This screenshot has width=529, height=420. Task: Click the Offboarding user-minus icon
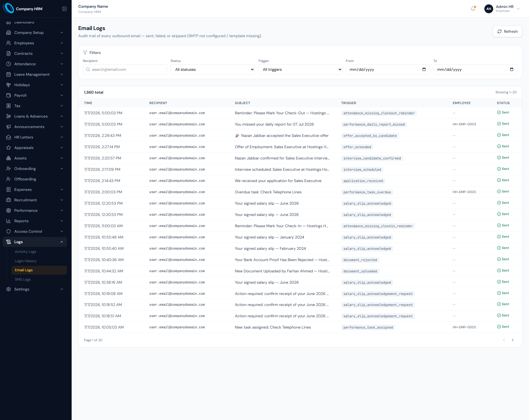pos(9,179)
